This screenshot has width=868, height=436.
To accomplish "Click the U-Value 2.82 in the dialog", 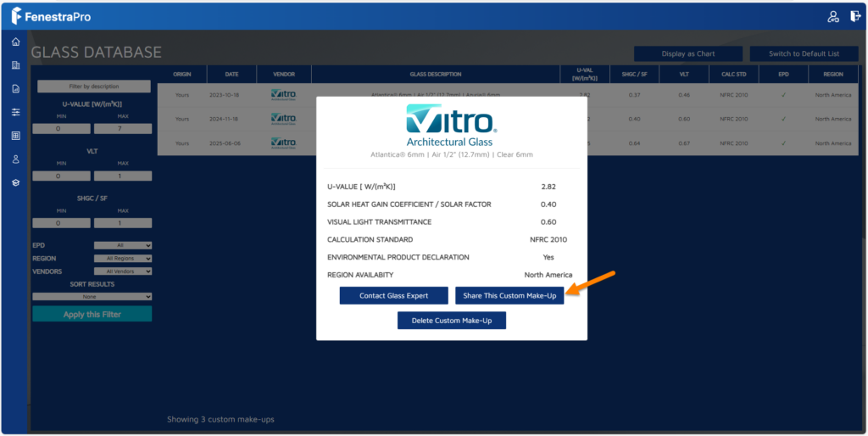I will point(548,187).
